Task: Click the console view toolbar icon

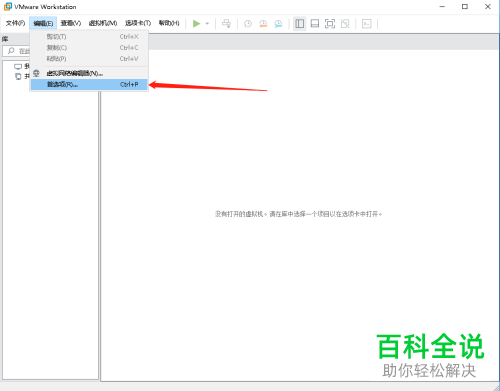Action: pyautogui.click(x=366, y=23)
